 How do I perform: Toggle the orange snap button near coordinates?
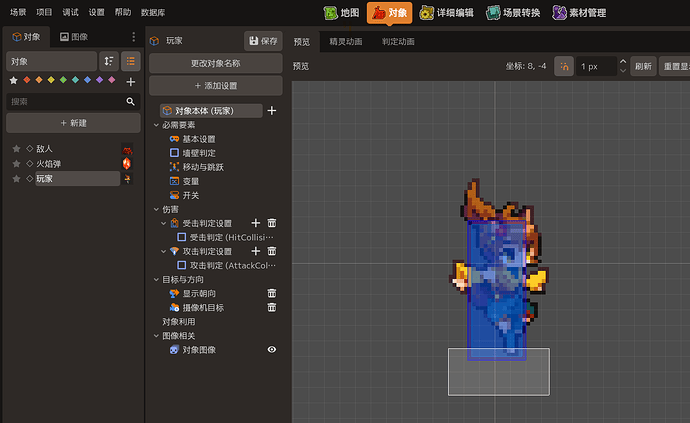coord(564,66)
